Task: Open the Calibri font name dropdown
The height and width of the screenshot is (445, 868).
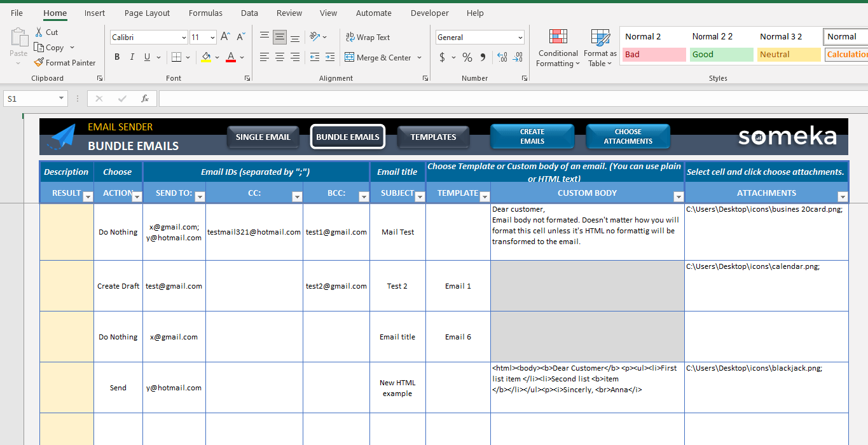Action: [183, 37]
